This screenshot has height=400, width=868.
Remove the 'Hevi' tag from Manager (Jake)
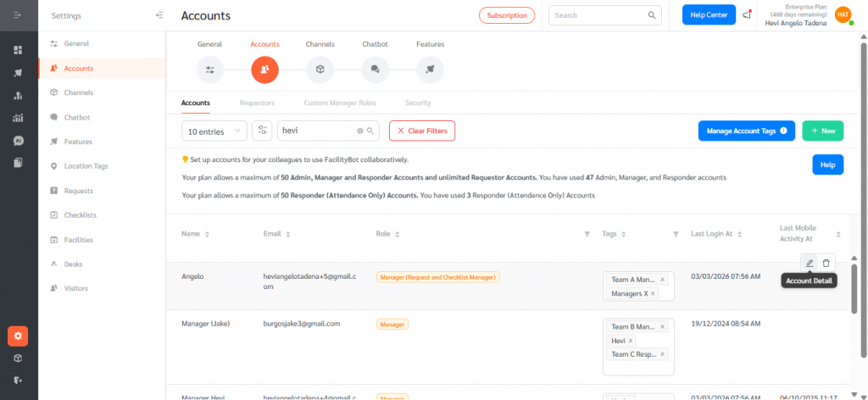[631, 341]
